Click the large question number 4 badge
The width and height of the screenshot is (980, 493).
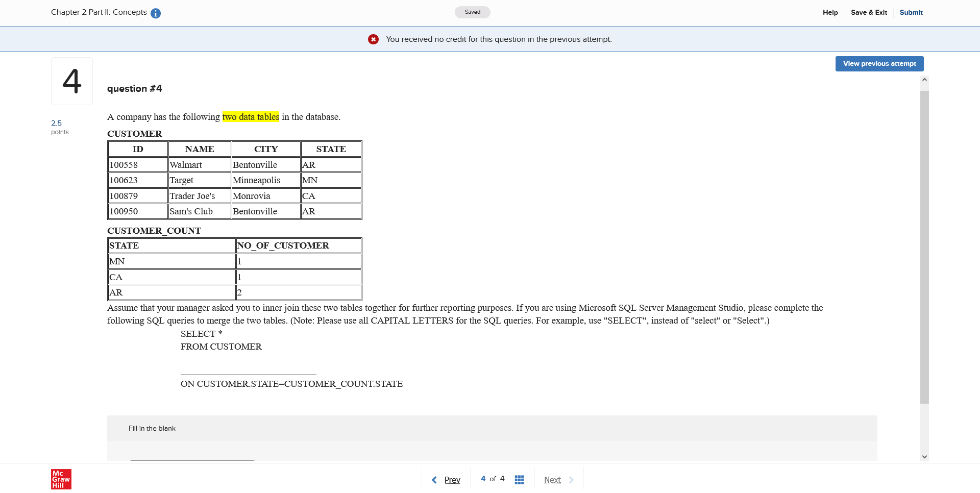(71, 80)
